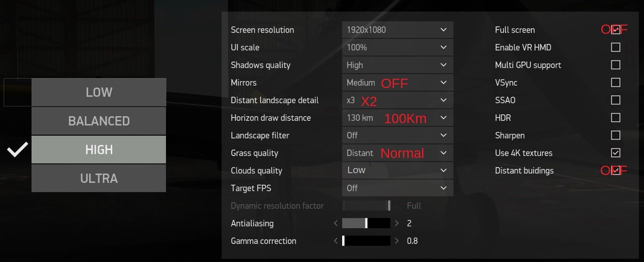The height and width of the screenshot is (262, 644).
Task: Open the Screen resolution dropdown
Action: pos(397,30)
